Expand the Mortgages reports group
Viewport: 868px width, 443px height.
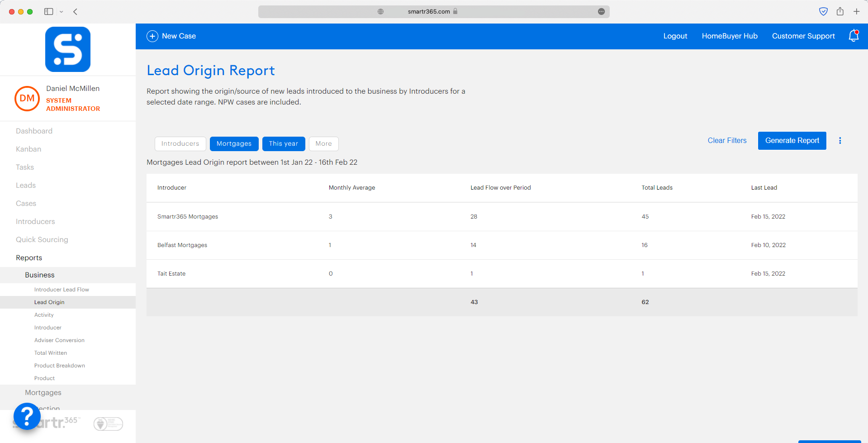tap(43, 393)
